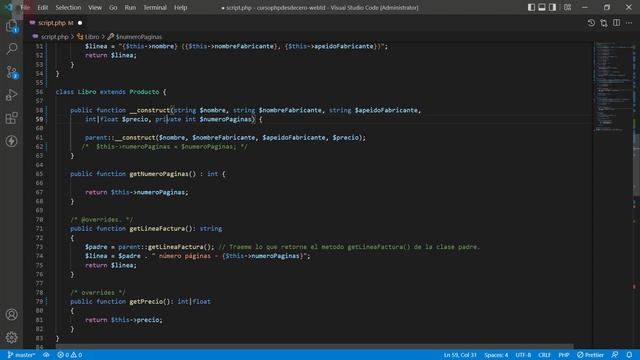The image size is (640, 360).
Task: Click script.php in the breadcrumb
Action: click(55, 37)
